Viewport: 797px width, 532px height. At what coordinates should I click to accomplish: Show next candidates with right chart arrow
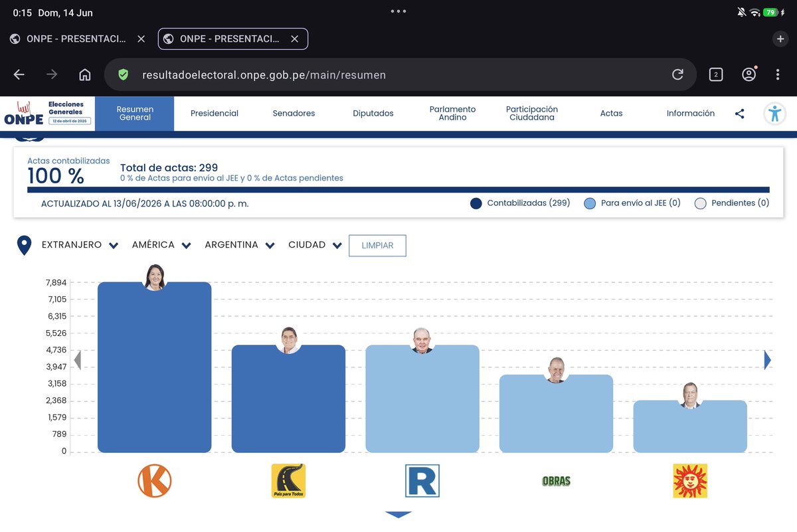768,360
